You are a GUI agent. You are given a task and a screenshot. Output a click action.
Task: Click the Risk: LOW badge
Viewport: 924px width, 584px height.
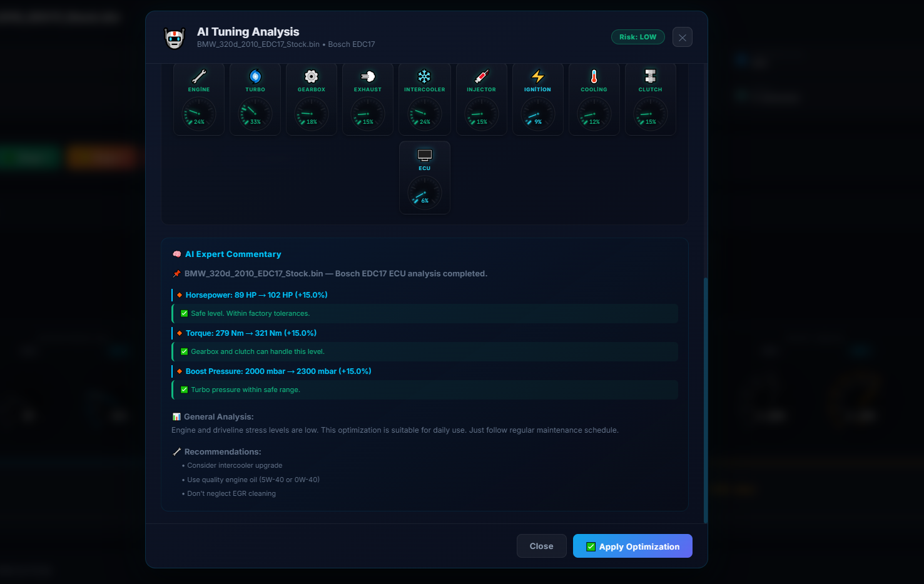637,37
